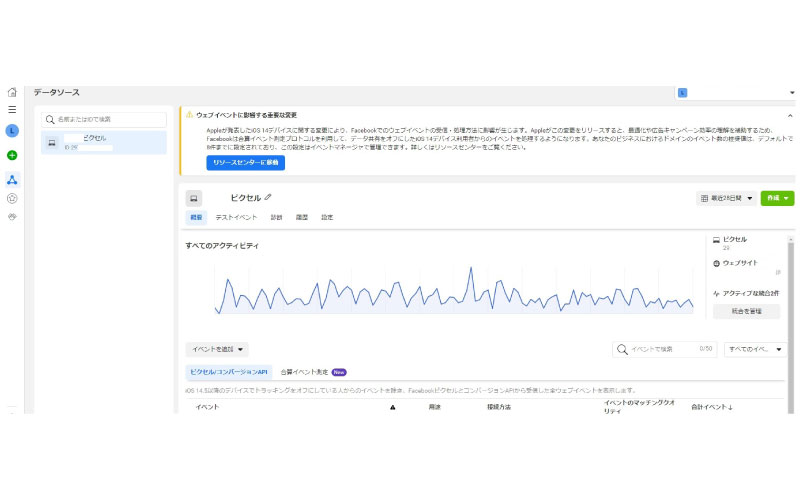Click the アクティブな統合2件 label

coord(751,293)
